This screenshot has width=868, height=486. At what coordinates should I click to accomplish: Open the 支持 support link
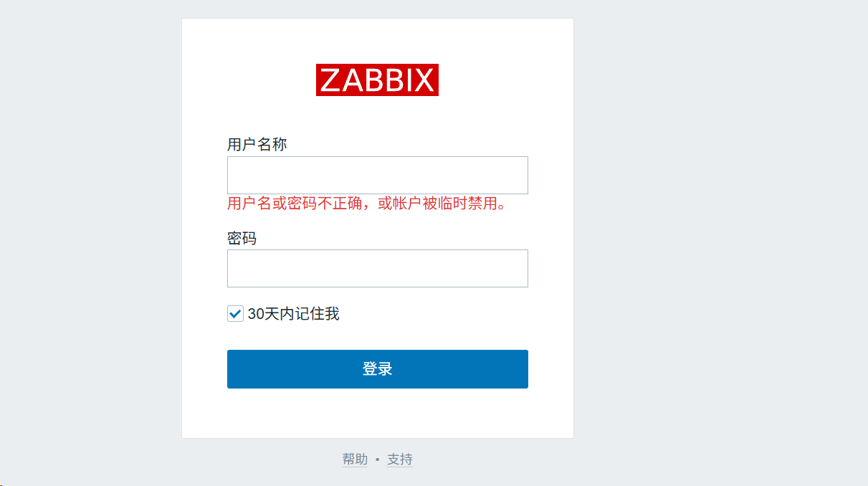[400, 459]
